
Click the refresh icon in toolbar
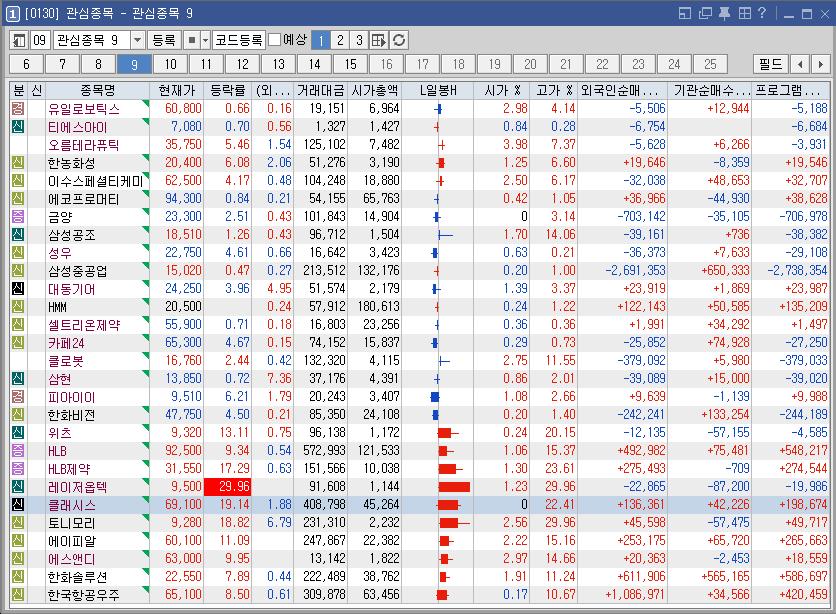(x=399, y=41)
